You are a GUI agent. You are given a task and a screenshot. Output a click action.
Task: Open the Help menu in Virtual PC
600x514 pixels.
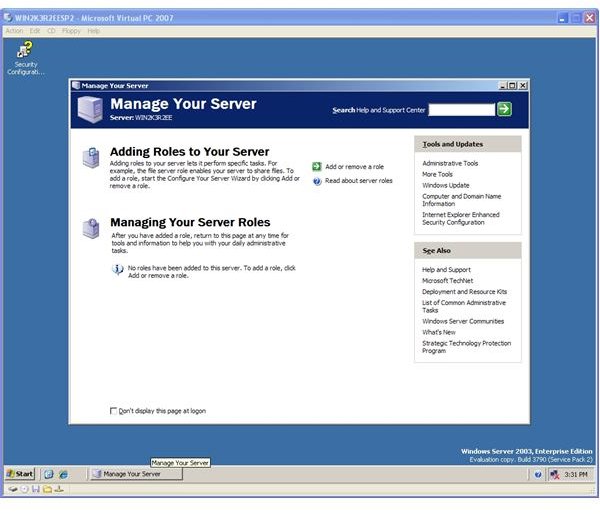[x=94, y=31]
